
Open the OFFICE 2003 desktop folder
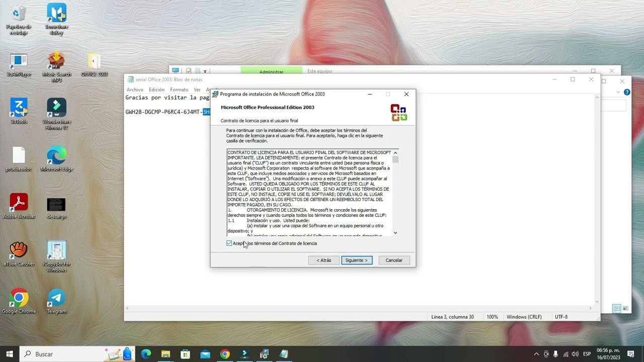94,65
